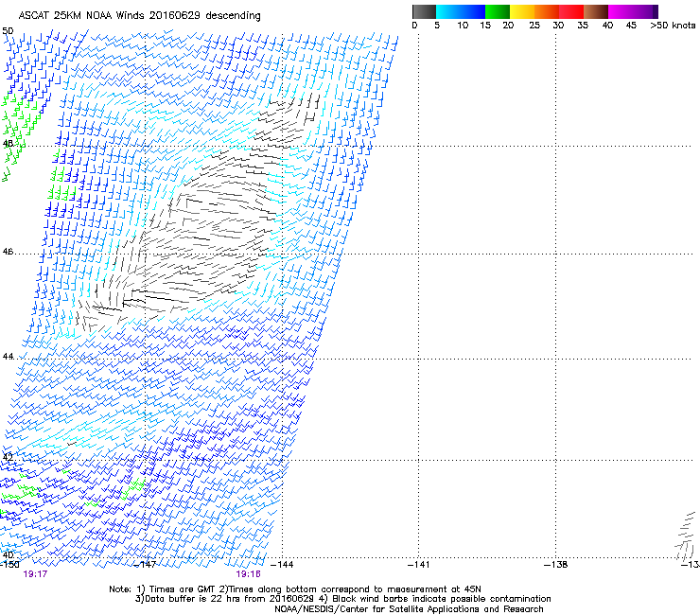Click latitude label 44
Image resolution: width=700 pixels, height=615 pixels.
8,357
